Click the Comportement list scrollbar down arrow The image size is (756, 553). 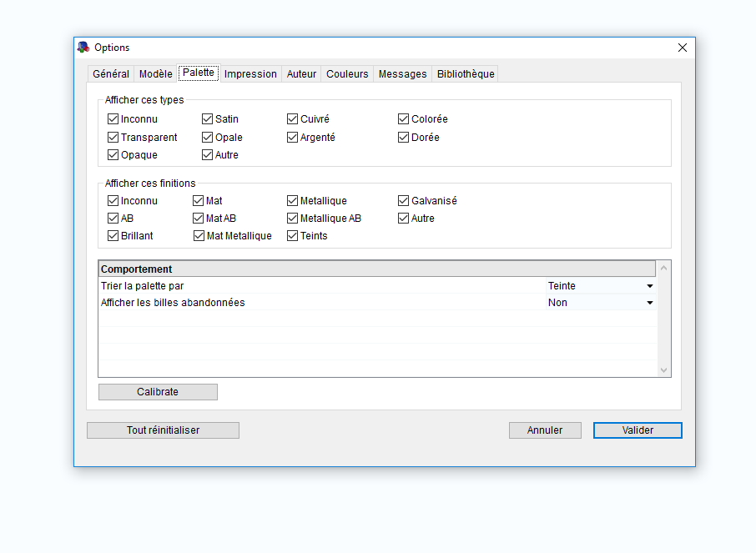(664, 370)
